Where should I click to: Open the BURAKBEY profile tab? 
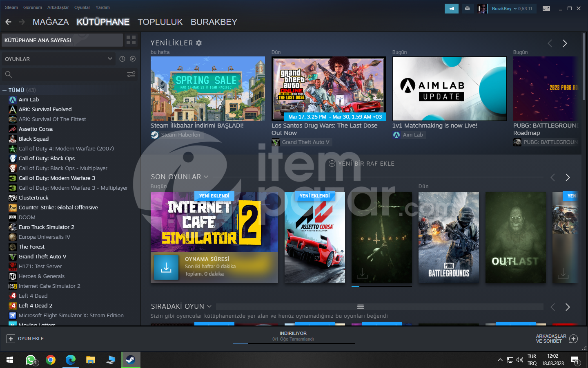(214, 22)
